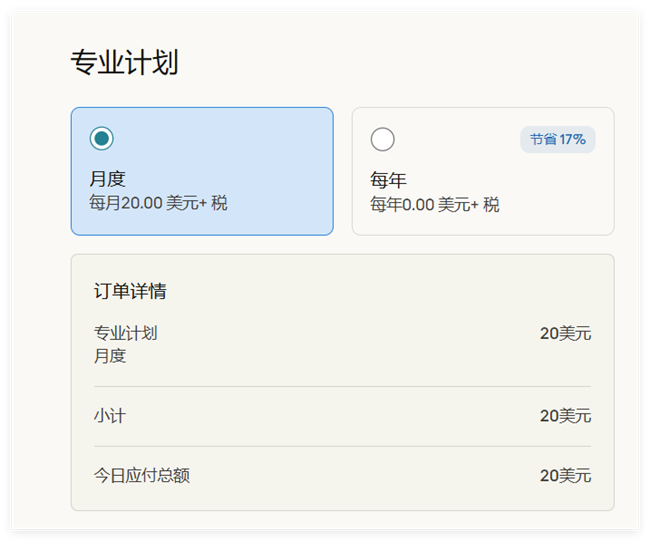Click the 专业计划 page heading
The height and width of the screenshot is (541, 650).
pos(124,63)
